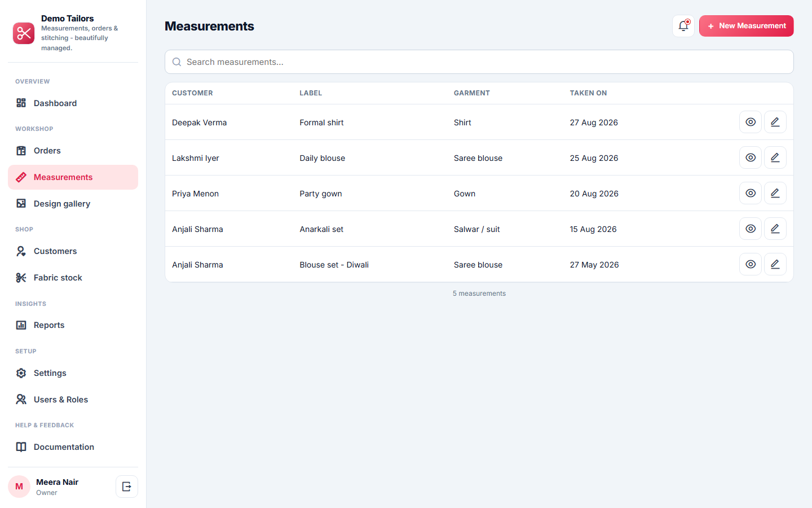Click the Customers person icon

[21, 251]
